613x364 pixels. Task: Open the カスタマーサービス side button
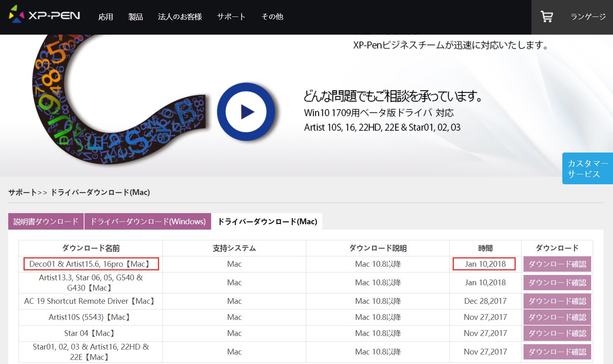587,169
